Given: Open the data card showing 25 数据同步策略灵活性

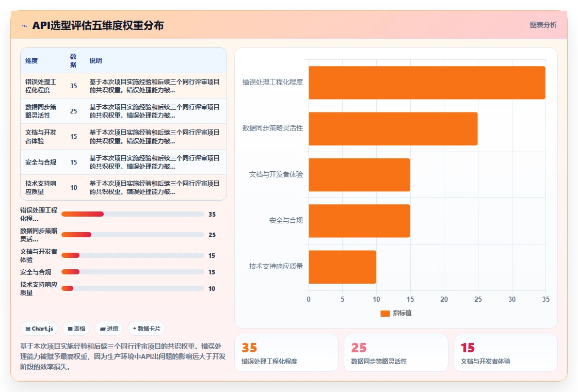Looking at the screenshot, I should pos(396,353).
